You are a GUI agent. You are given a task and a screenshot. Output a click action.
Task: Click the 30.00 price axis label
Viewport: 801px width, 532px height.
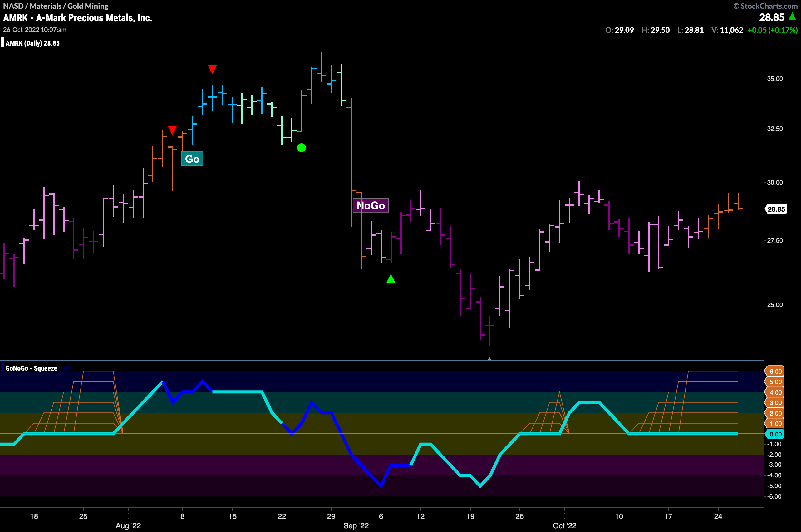coord(775,182)
